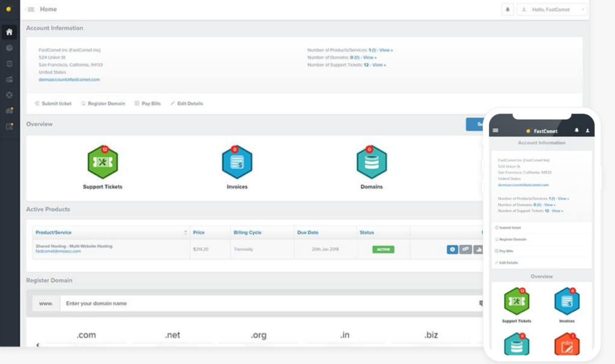Tap the bell icon on the phone header
Image resolution: width=615 pixels, height=364 pixels.
pos(577,130)
